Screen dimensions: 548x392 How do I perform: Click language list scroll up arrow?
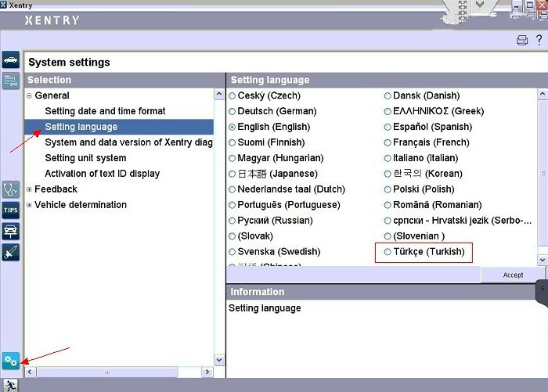pos(543,94)
